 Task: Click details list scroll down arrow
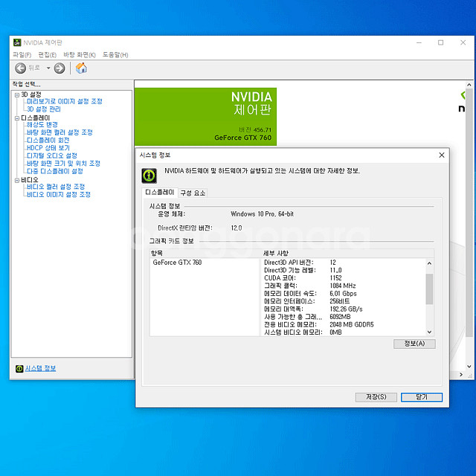(429, 332)
